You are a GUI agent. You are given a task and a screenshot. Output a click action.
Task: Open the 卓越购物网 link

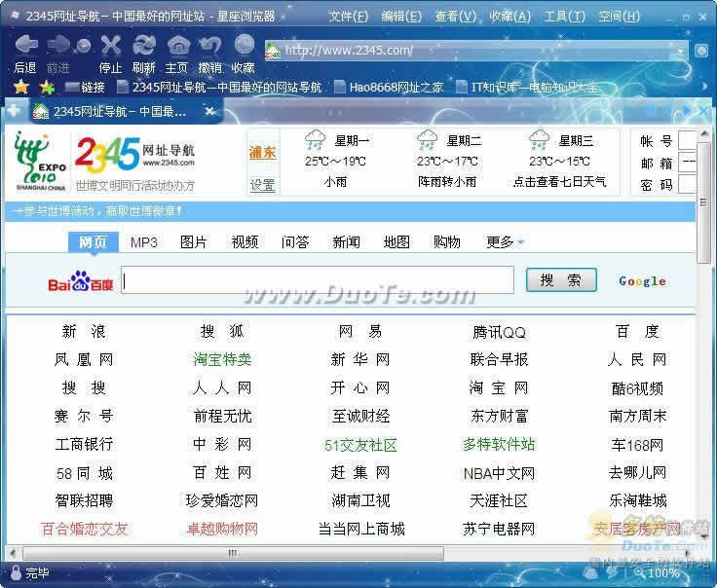tap(222, 529)
